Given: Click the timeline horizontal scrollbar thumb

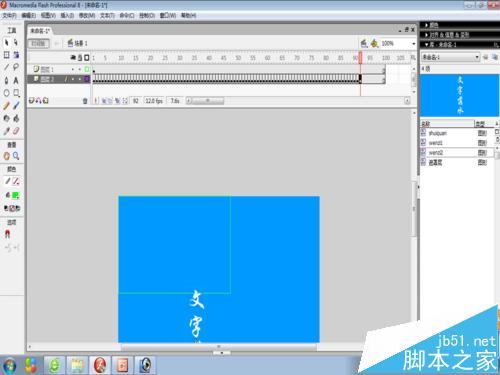Looking at the screenshot, I should (207, 101).
